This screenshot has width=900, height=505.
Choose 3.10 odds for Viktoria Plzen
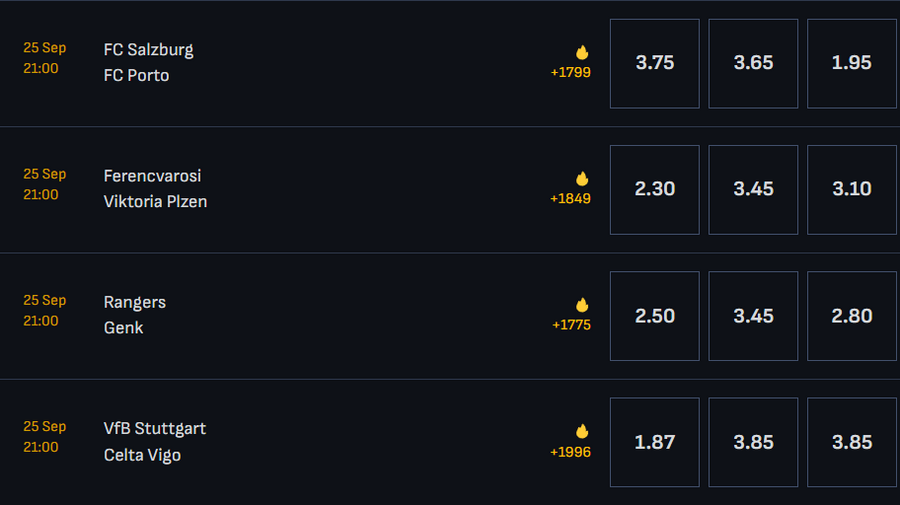click(852, 189)
